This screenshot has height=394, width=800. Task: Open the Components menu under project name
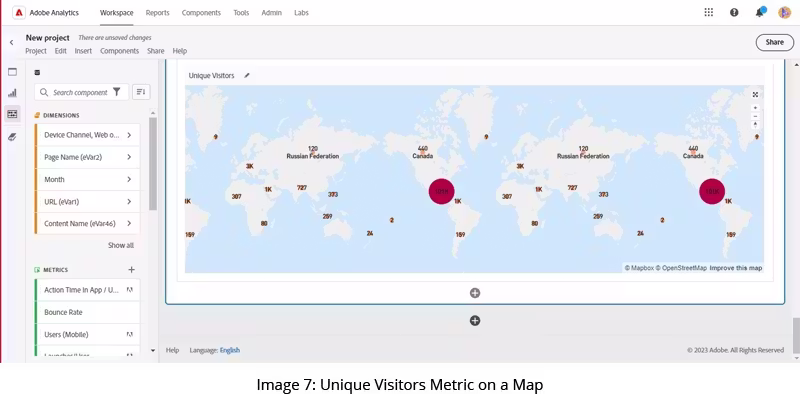click(x=119, y=51)
